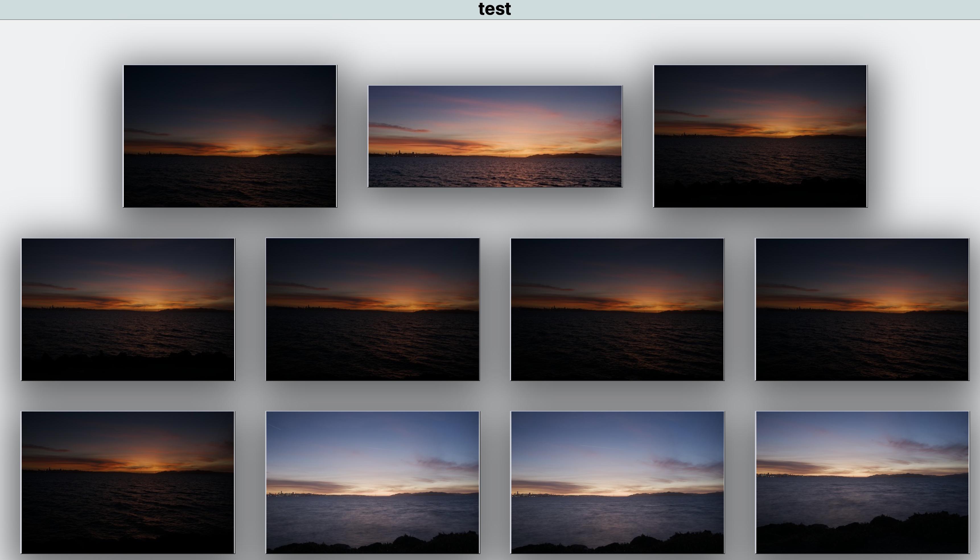The width and height of the screenshot is (980, 560).
Task: Open the dark orange sunset in bottom row
Action: (128, 482)
